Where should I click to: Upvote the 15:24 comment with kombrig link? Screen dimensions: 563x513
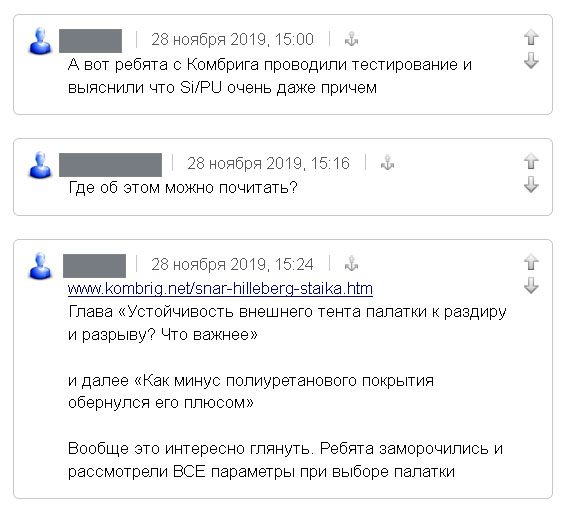(531, 262)
